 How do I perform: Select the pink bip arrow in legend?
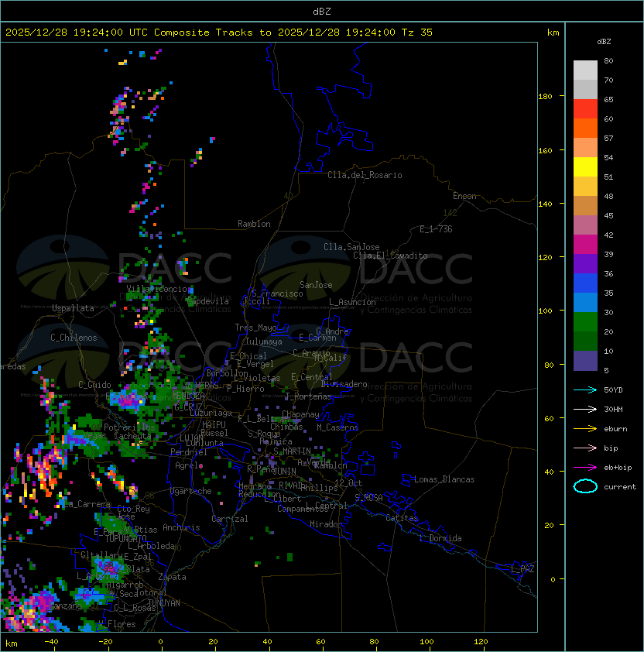(585, 448)
